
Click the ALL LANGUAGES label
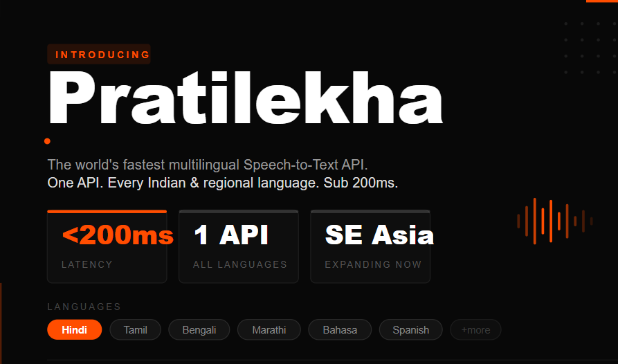pos(240,264)
